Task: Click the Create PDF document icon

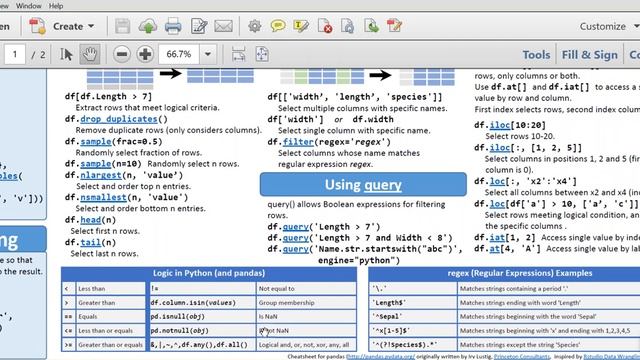Action: tap(38, 26)
